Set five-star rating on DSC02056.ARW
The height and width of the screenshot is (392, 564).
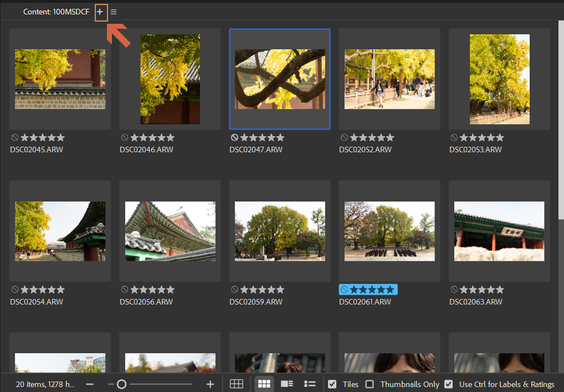click(x=171, y=289)
